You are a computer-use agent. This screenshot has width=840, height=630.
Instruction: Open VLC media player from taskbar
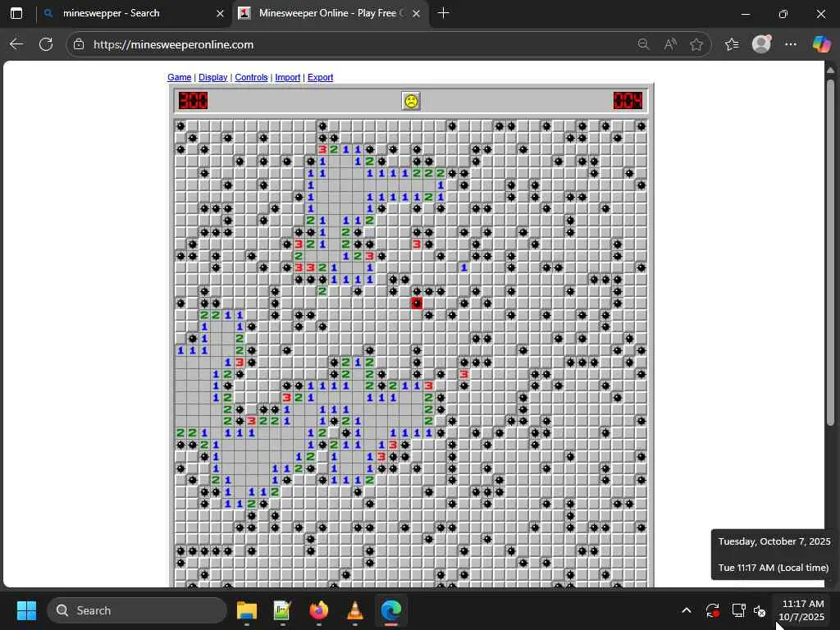pyautogui.click(x=354, y=610)
